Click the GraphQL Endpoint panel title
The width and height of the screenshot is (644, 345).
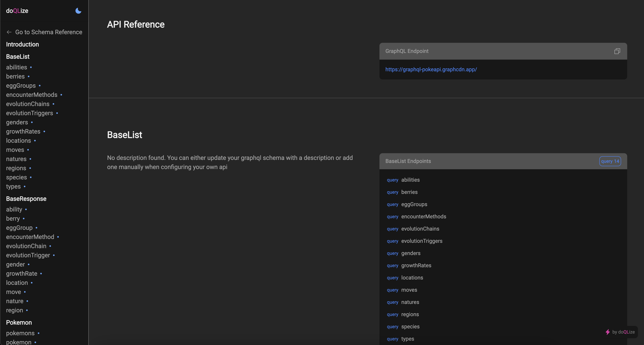[407, 51]
